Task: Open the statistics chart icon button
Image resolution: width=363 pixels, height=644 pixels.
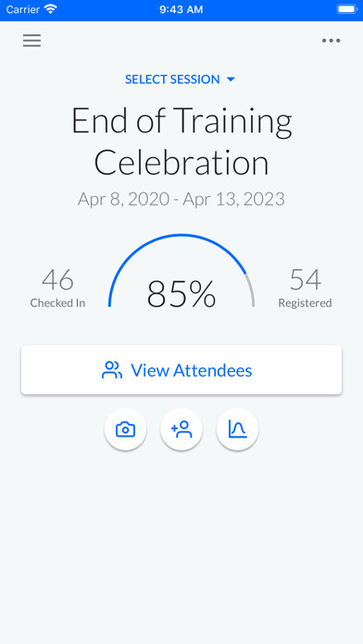Action: coord(237,429)
